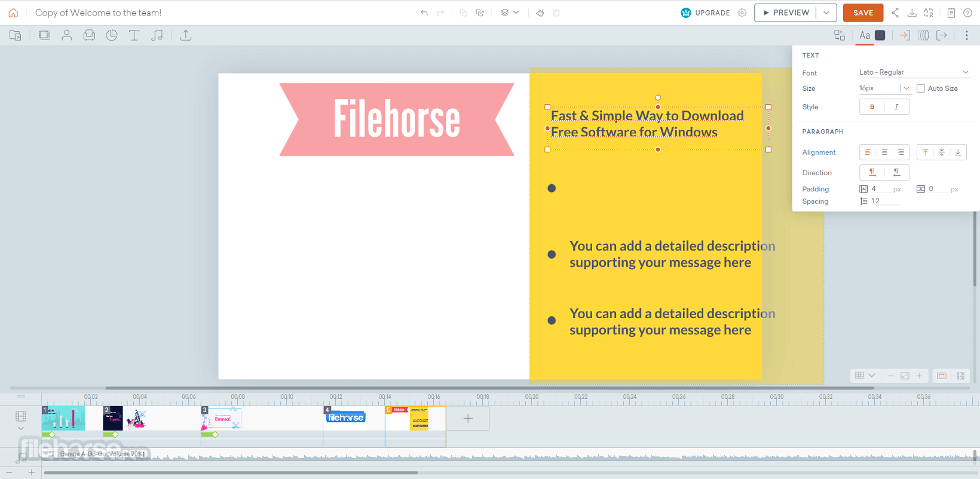Open the translate tool
This screenshot has width=980, height=479.
pos(929,13)
